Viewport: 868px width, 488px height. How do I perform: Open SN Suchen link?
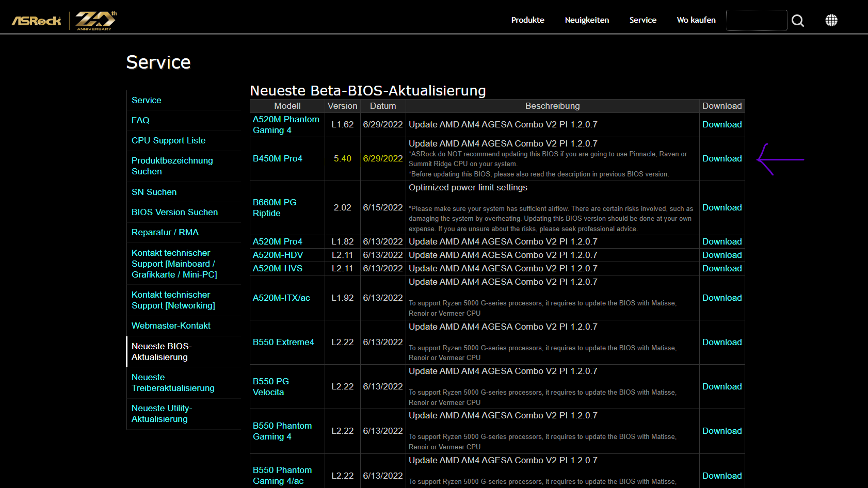click(154, 192)
